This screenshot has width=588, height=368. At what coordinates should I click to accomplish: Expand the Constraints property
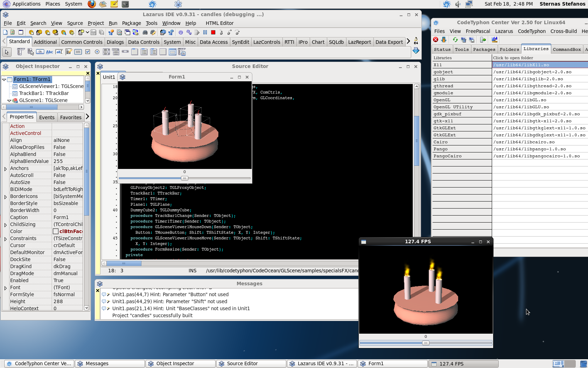point(6,239)
